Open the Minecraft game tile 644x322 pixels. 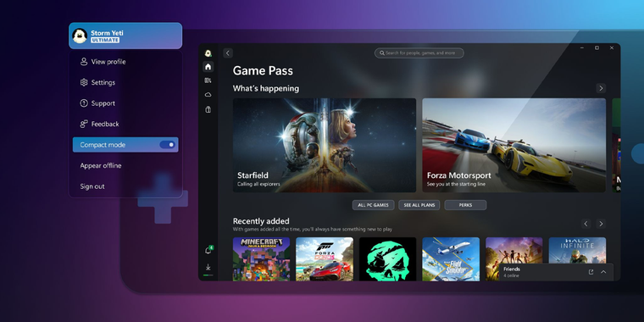pos(261,259)
